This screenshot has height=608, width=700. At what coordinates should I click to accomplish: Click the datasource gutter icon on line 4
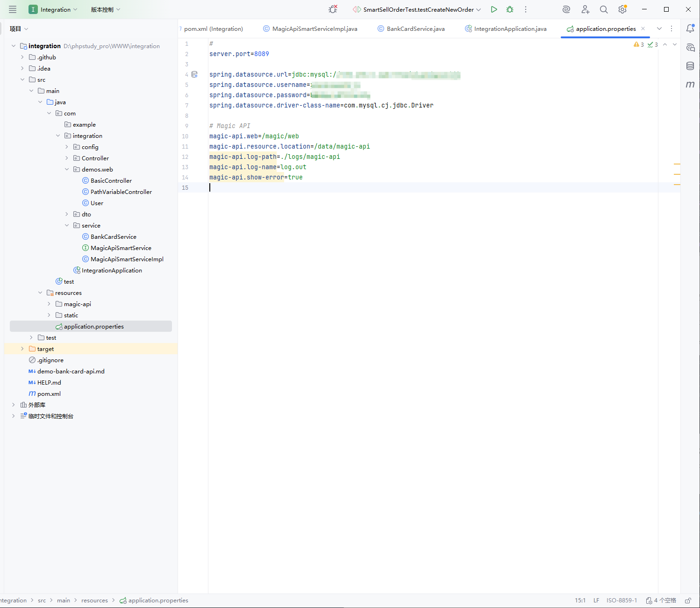point(195,74)
